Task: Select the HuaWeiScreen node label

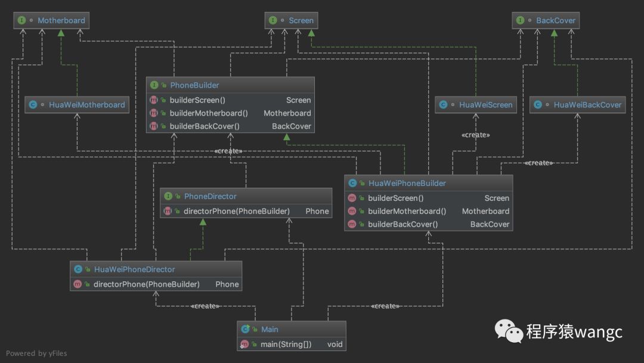Action: 485,105
